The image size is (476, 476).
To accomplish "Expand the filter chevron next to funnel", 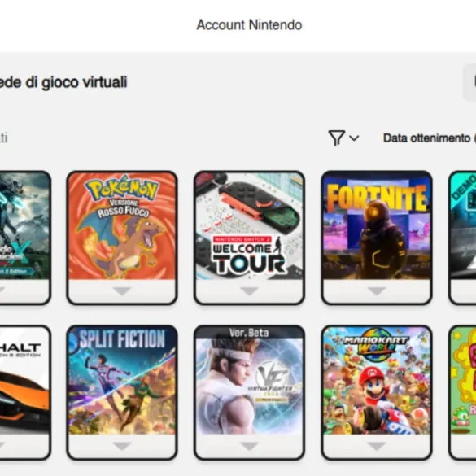I will click(x=354, y=138).
